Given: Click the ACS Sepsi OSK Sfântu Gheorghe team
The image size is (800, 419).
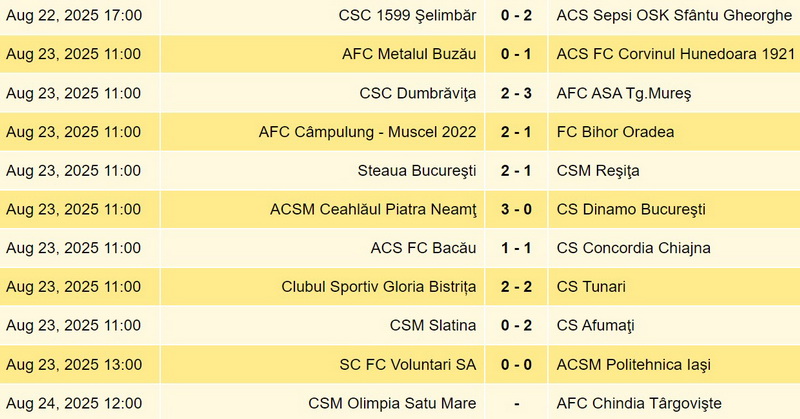Looking at the screenshot, I should click(674, 15).
